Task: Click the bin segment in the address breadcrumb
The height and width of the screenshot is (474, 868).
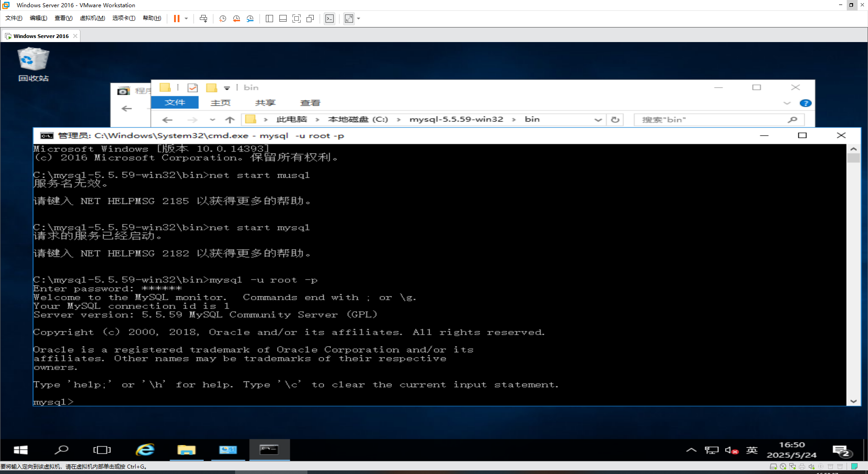Action: (532, 119)
